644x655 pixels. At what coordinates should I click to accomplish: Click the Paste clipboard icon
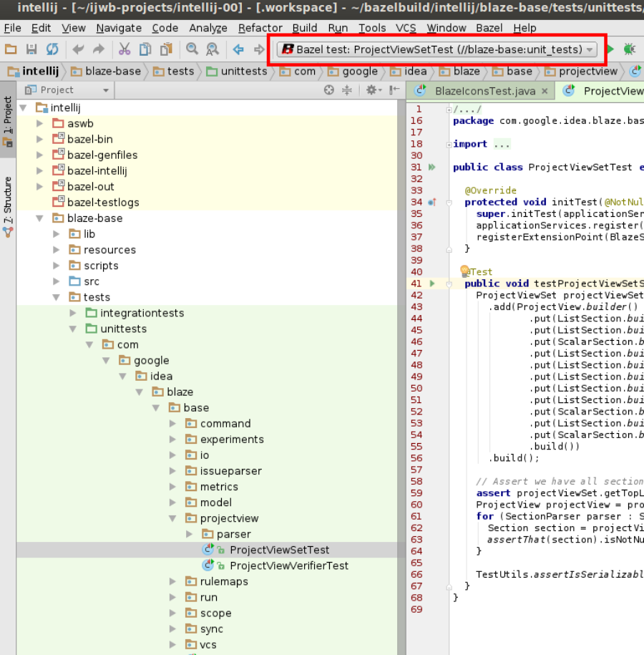tap(166, 49)
